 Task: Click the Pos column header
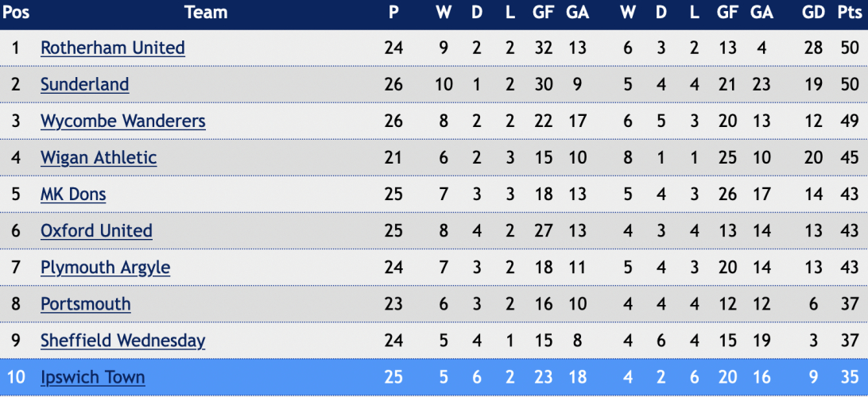click(16, 12)
